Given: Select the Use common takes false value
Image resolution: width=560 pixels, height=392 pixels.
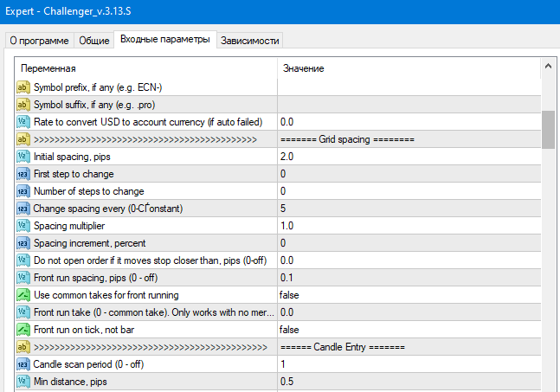Looking at the screenshot, I should point(289,295).
